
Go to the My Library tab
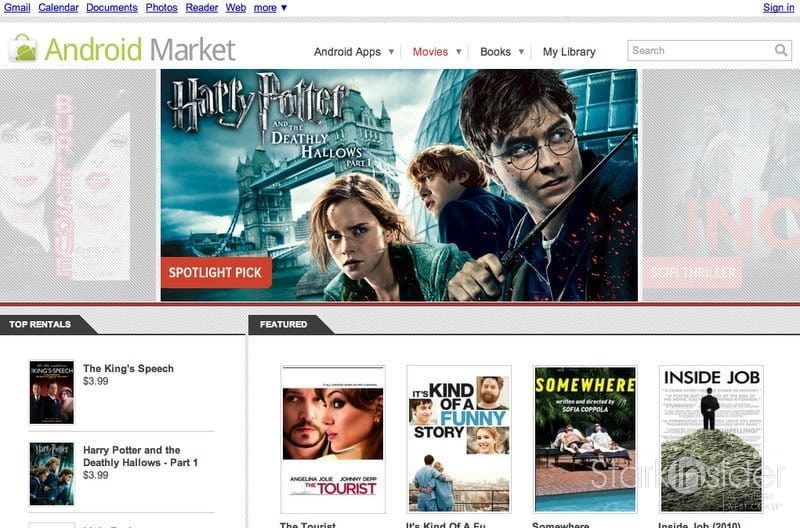[x=569, y=52]
